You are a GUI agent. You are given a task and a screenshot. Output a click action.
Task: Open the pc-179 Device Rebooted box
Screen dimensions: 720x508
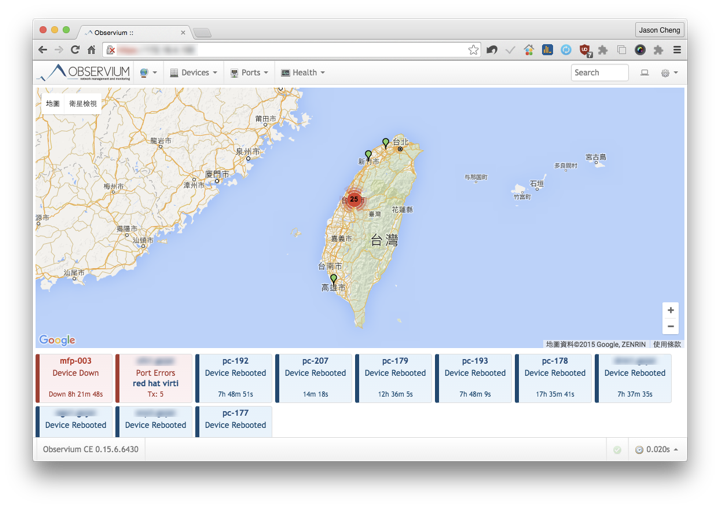(x=394, y=378)
